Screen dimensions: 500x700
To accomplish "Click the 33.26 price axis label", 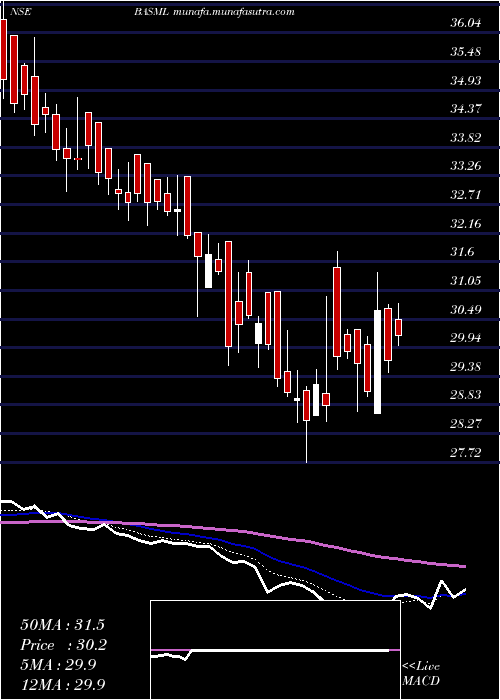I will point(466,166).
